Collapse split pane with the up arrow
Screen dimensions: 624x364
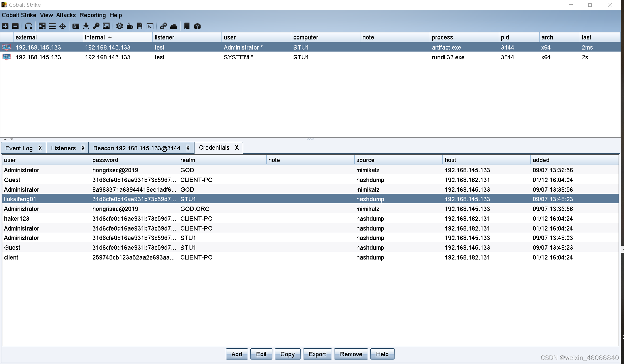(x=5, y=139)
